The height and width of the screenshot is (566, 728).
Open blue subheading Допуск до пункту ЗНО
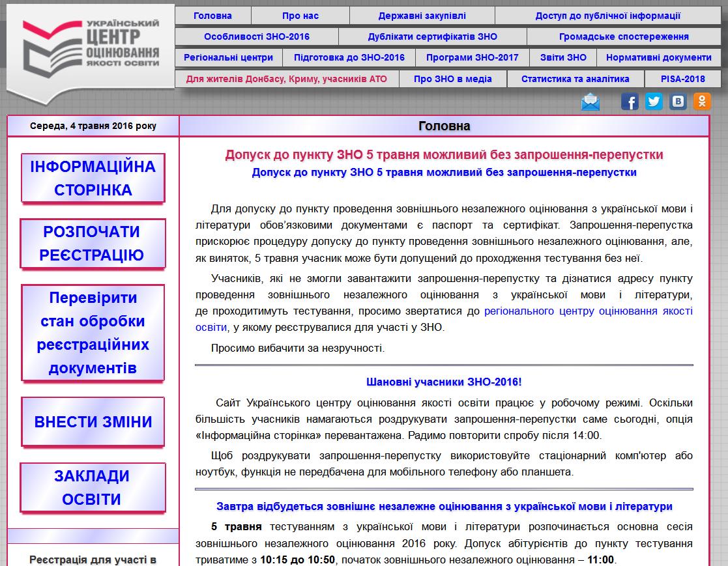point(444,173)
